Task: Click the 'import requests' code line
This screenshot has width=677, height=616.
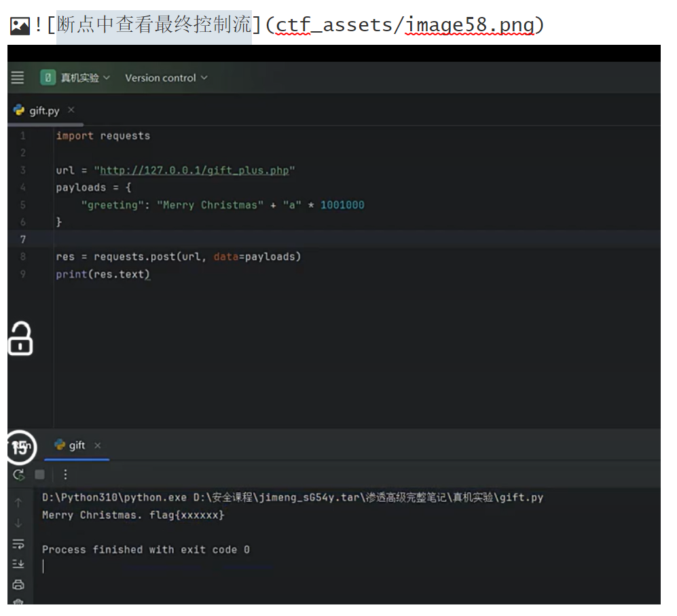Action: coord(103,136)
